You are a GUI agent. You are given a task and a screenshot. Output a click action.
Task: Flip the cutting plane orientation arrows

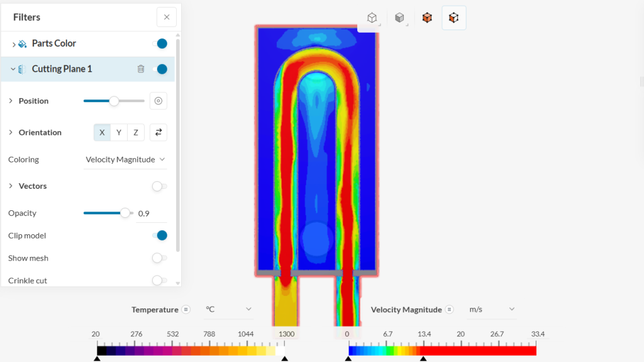pos(158,132)
